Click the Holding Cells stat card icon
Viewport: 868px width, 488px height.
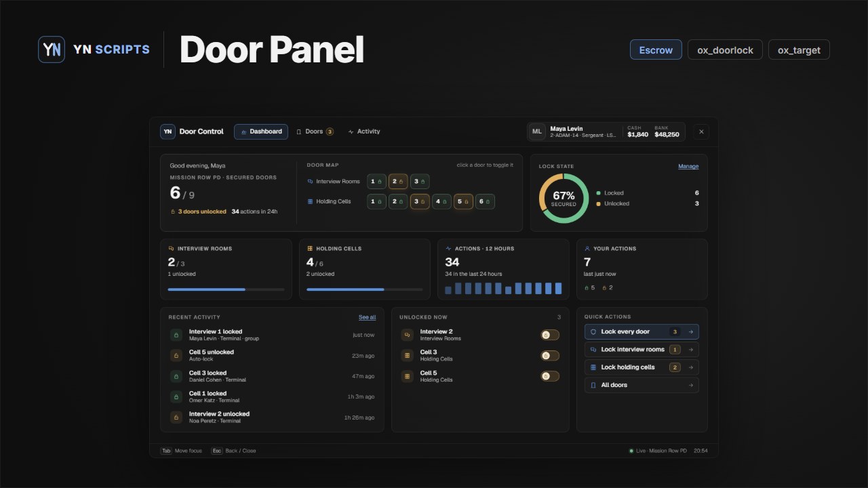pyautogui.click(x=310, y=249)
